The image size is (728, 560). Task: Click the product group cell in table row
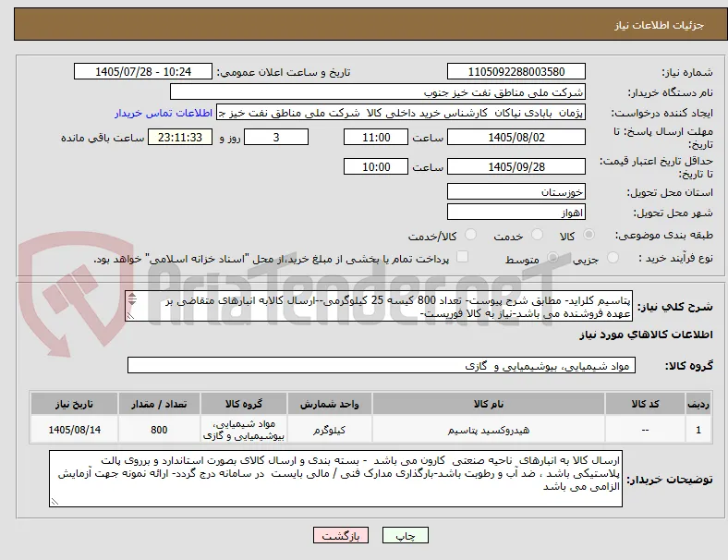tap(244, 430)
